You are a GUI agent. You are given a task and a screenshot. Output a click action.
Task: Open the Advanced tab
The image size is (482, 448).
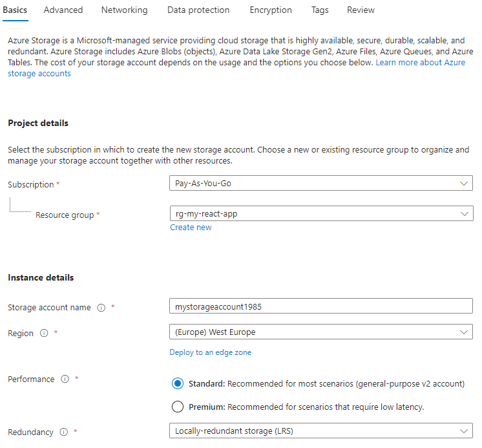coord(63,10)
